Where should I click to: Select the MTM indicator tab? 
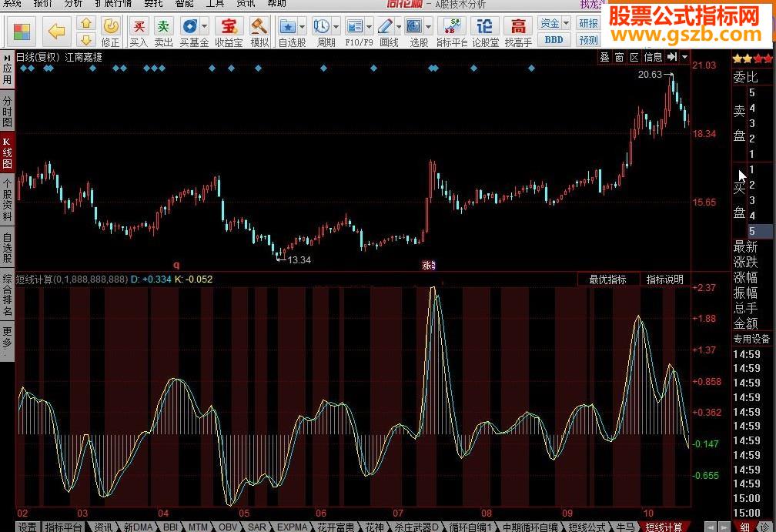198,527
